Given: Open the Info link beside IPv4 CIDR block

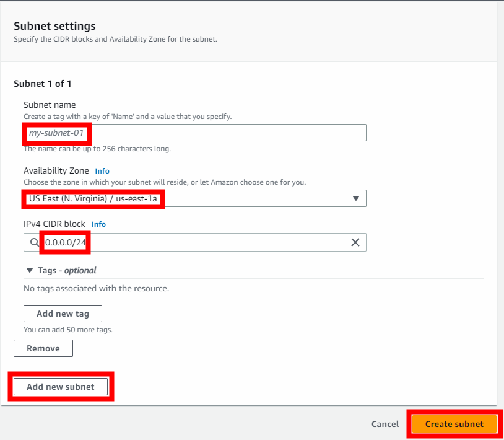Looking at the screenshot, I should pyautogui.click(x=98, y=224).
